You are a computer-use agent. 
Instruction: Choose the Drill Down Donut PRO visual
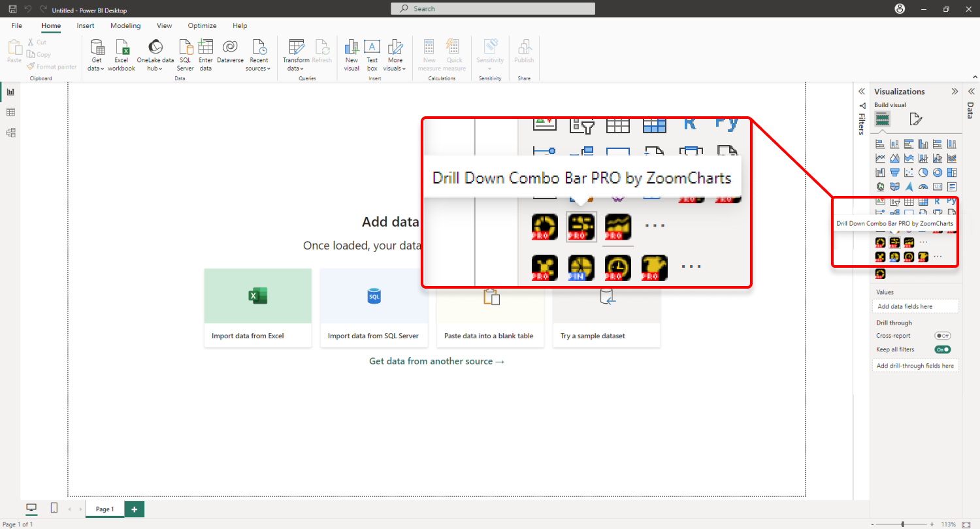880,242
